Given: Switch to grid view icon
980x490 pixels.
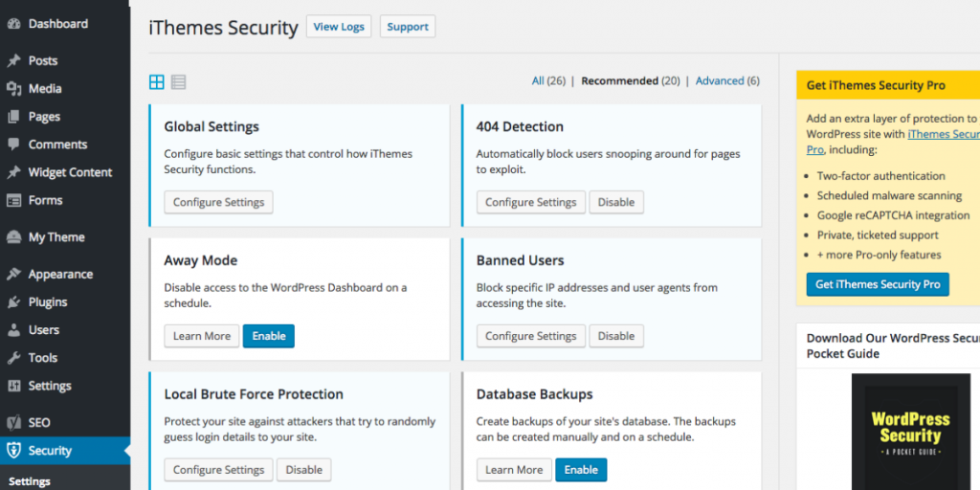Looking at the screenshot, I should click(156, 82).
